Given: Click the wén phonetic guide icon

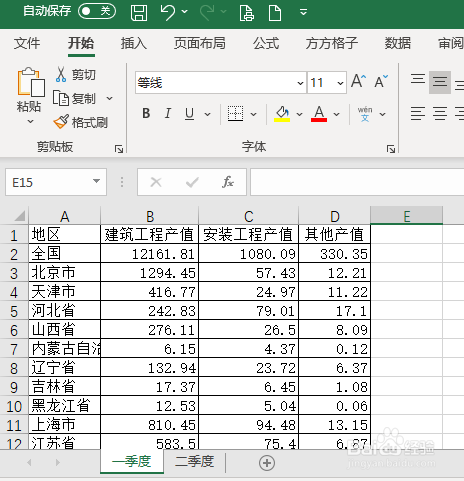Looking at the screenshot, I should click(365, 114).
